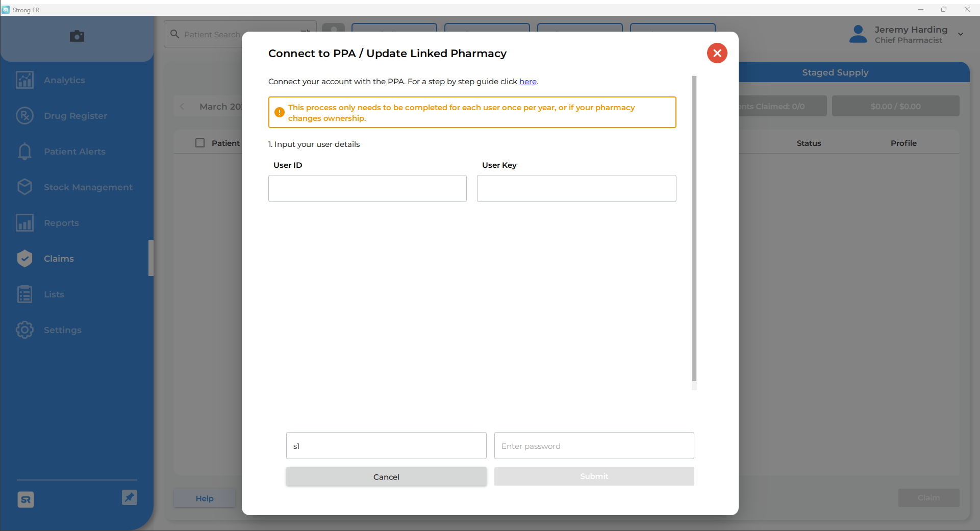This screenshot has width=980, height=531.
Task: Click the pin icon at sidebar bottom
Action: tap(129, 497)
